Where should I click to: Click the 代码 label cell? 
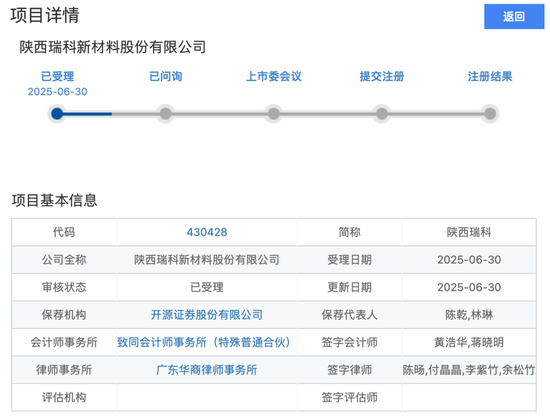pyautogui.click(x=64, y=232)
